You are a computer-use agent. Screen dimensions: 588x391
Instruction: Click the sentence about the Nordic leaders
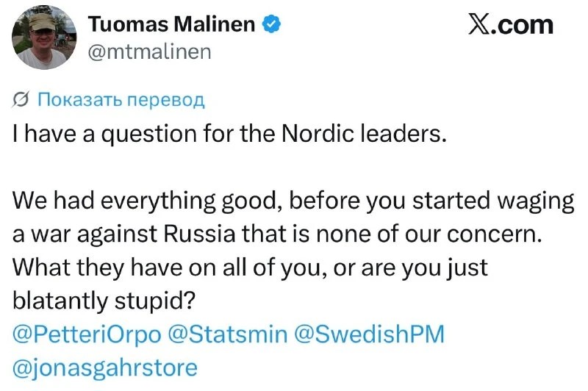point(230,134)
